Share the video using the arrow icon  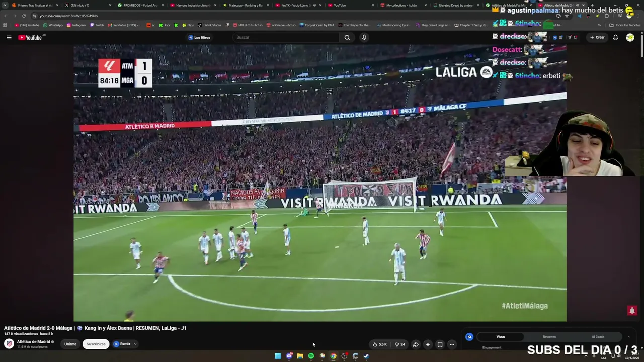coord(416,344)
